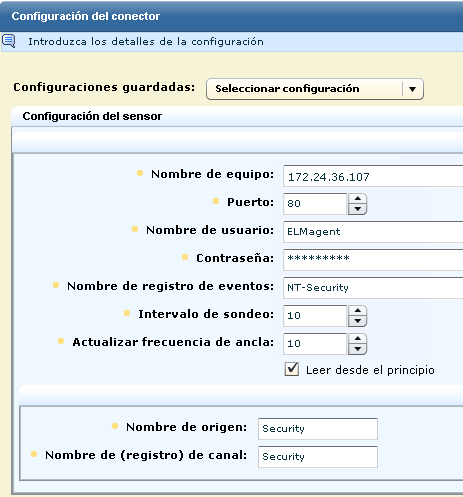Click the Configuración del conector title
The height and width of the screenshot is (497, 463).
pyautogui.click(x=86, y=16)
